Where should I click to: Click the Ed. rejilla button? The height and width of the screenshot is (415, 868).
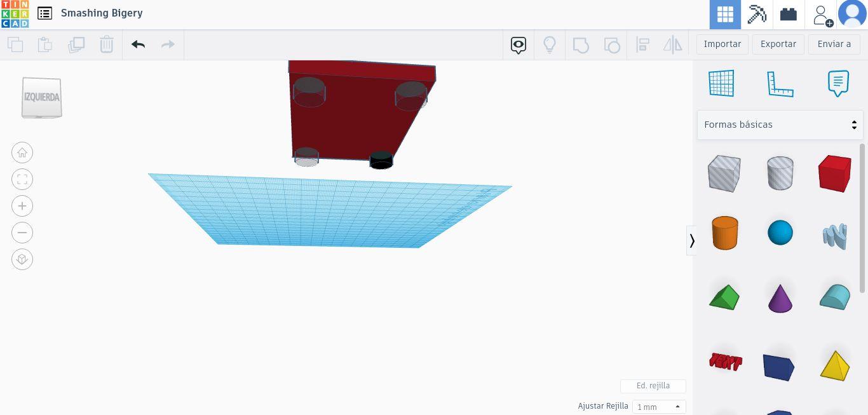coord(653,386)
